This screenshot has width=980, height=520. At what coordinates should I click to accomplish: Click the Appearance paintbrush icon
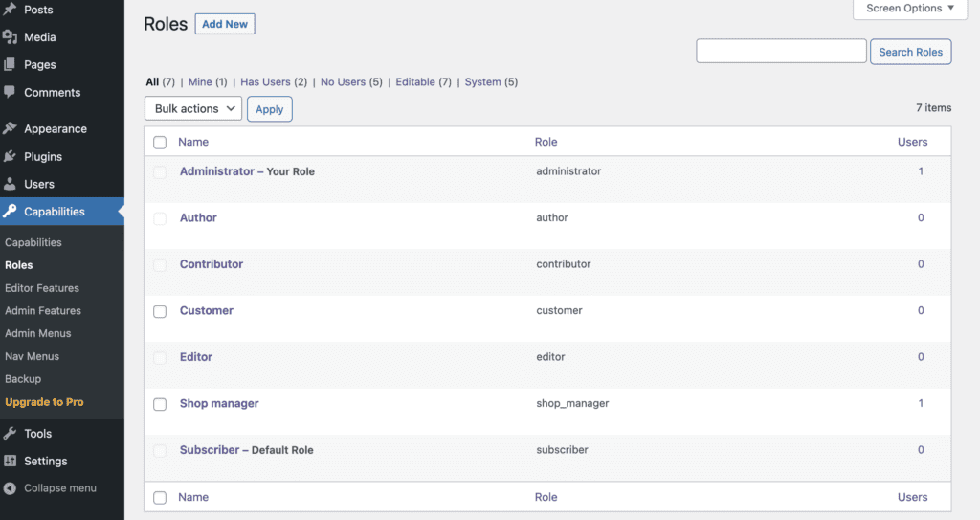tap(10, 128)
